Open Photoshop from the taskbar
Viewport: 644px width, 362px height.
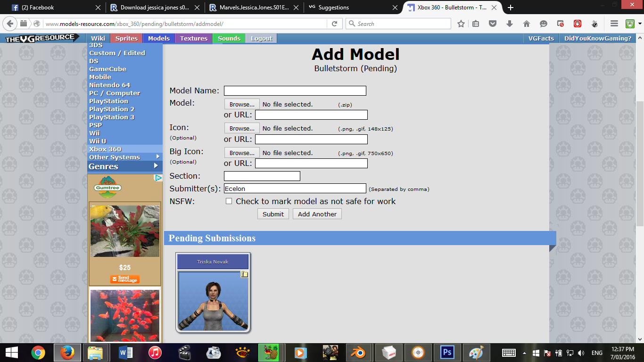[x=447, y=352]
